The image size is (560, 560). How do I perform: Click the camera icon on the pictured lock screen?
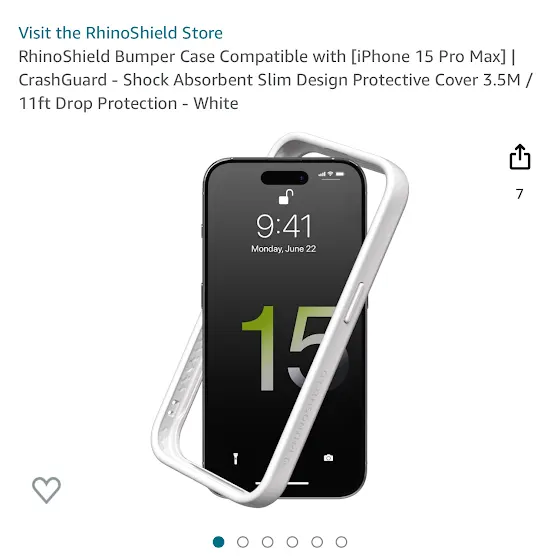coord(329,458)
